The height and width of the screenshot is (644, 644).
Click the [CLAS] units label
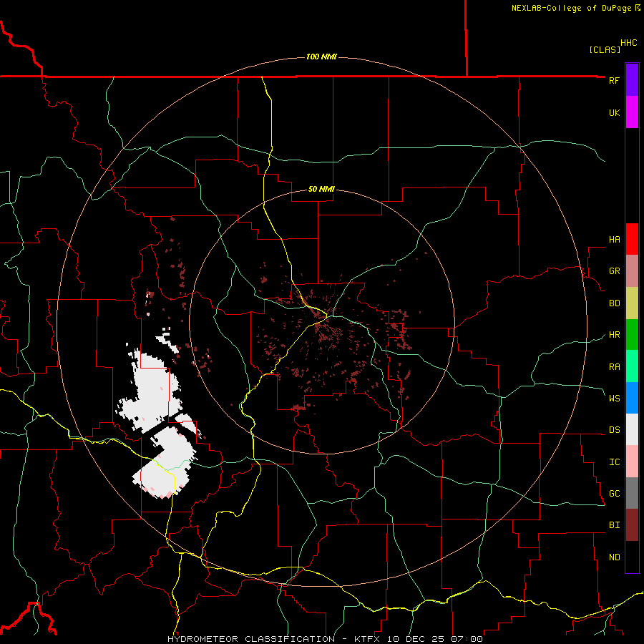tap(605, 49)
